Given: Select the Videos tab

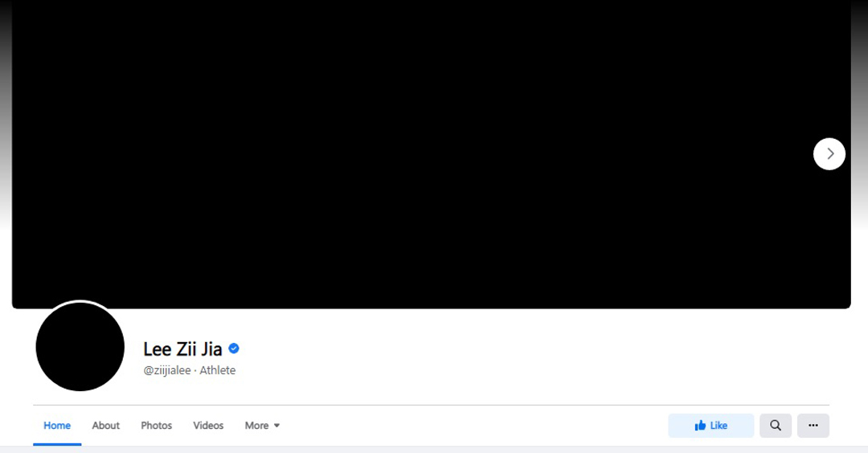Looking at the screenshot, I should click(208, 426).
